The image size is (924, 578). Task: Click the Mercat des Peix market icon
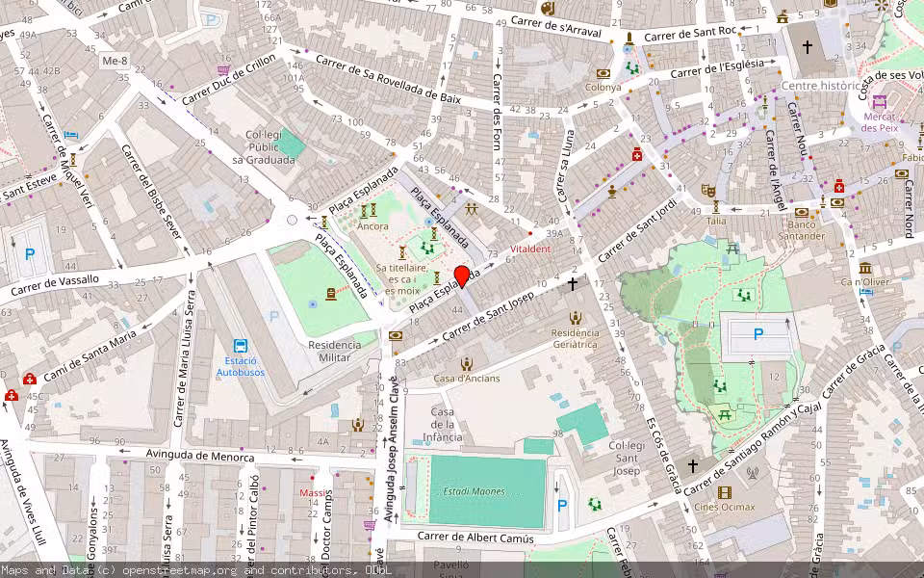click(879, 101)
